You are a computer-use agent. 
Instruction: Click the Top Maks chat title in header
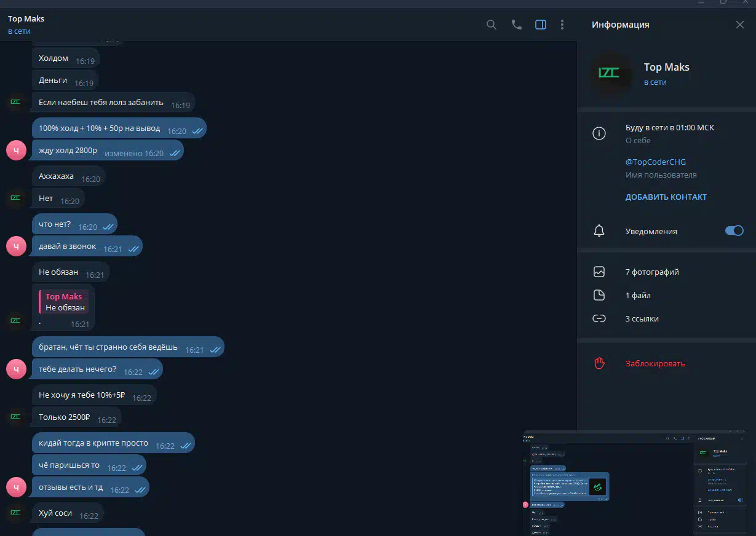tap(26, 19)
